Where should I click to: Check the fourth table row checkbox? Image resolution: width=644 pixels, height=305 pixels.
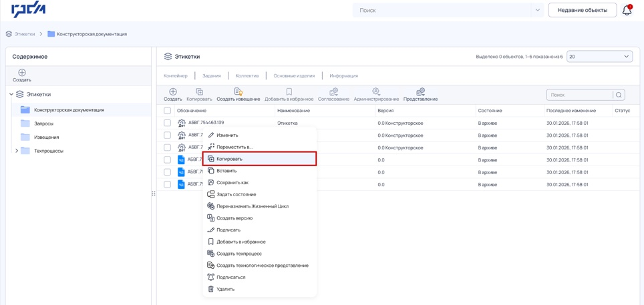[x=167, y=160]
